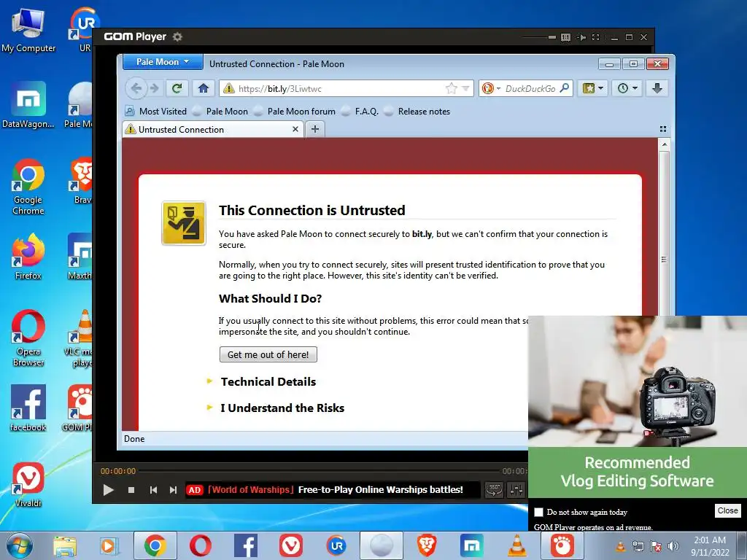This screenshot has width=747, height=560.
Task: Close the GOM Player ad popup
Action: (727, 510)
